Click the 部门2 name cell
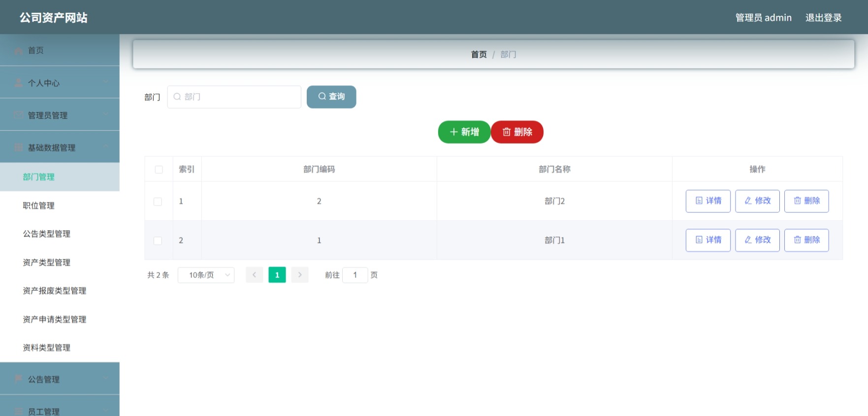The image size is (868, 416). click(x=554, y=201)
